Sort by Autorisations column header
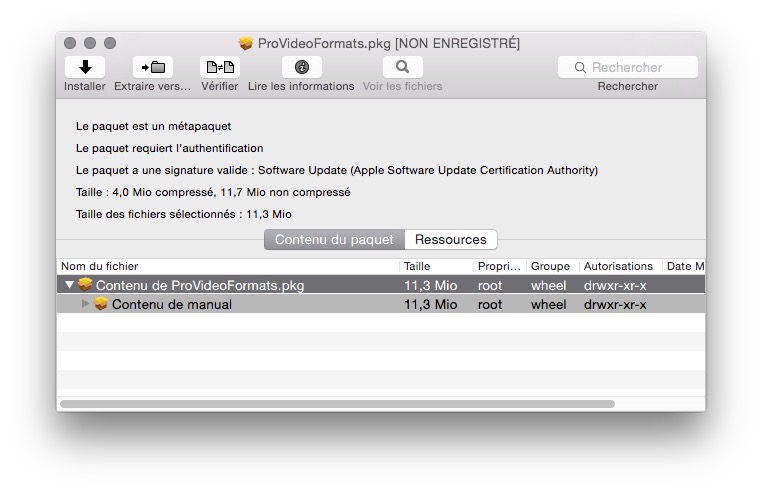This screenshot has width=762, height=492. 621,266
